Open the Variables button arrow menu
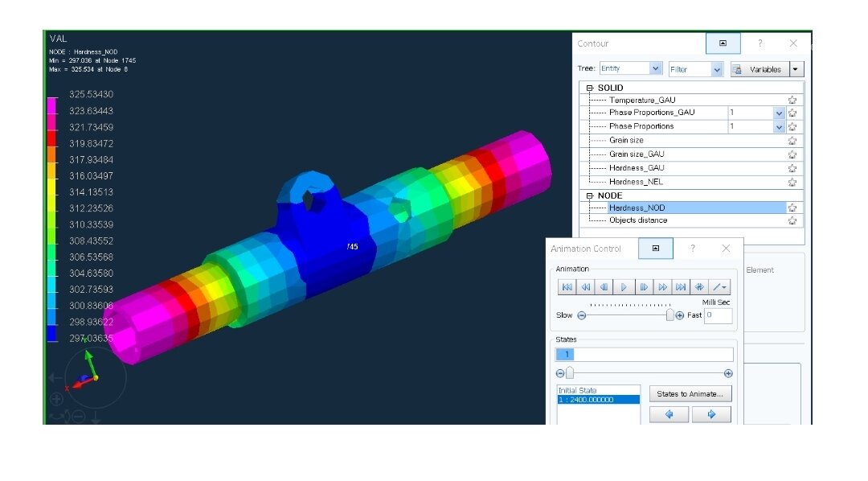This screenshot has height=481, width=868. (x=796, y=69)
